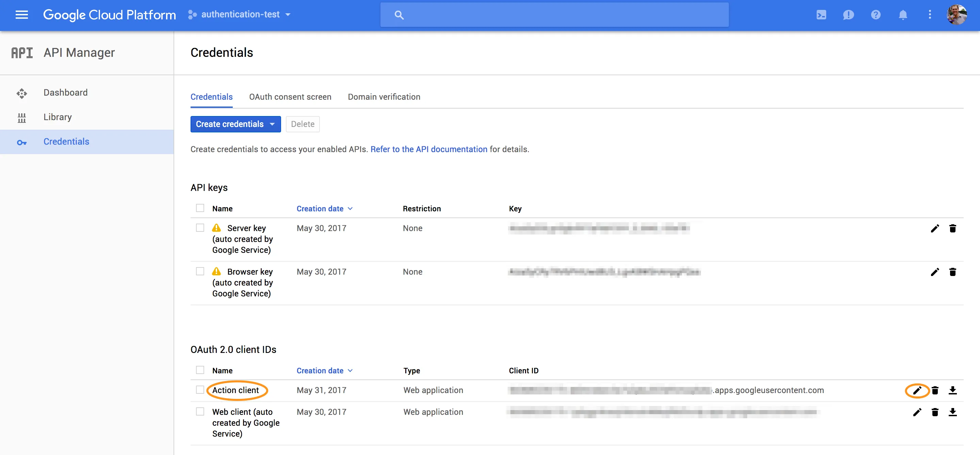The height and width of the screenshot is (455, 980).
Task: Open the Domain verification tab
Action: click(383, 97)
